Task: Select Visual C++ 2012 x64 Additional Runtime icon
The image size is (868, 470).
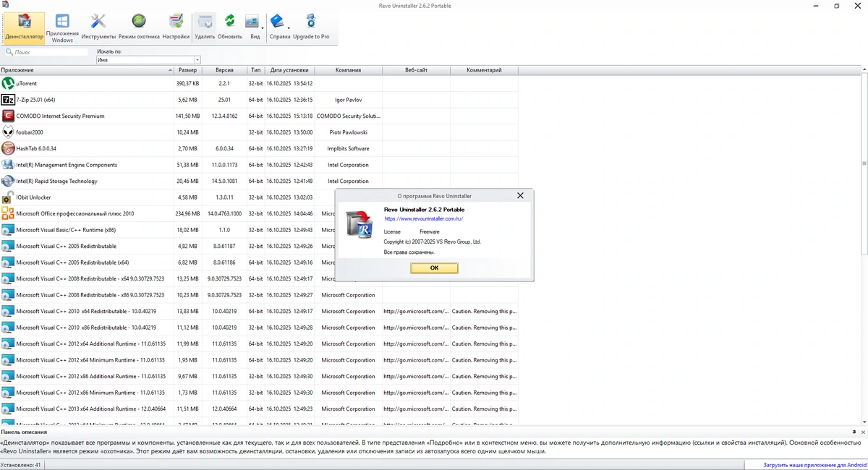Action: pyautogui.click(x=8, y=343)
